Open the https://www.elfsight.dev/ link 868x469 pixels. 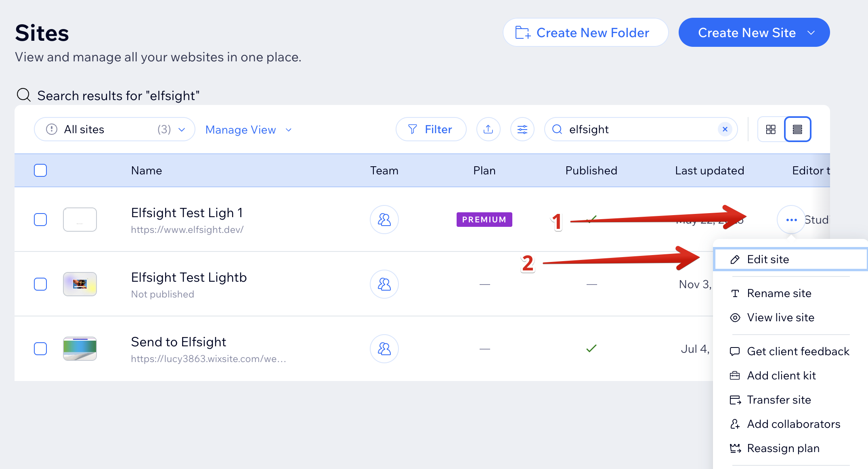point(187,230)
